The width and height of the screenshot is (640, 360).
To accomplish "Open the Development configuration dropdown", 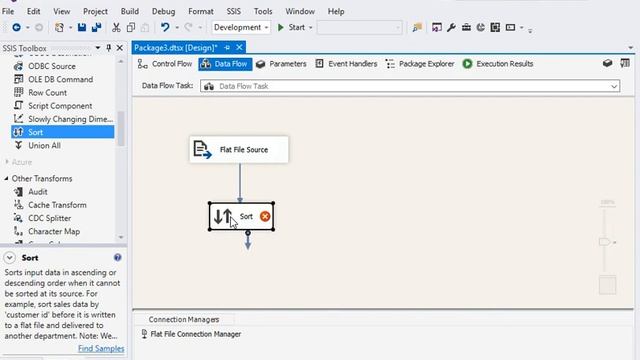I will pyautogui.click(x=241, y=27).
